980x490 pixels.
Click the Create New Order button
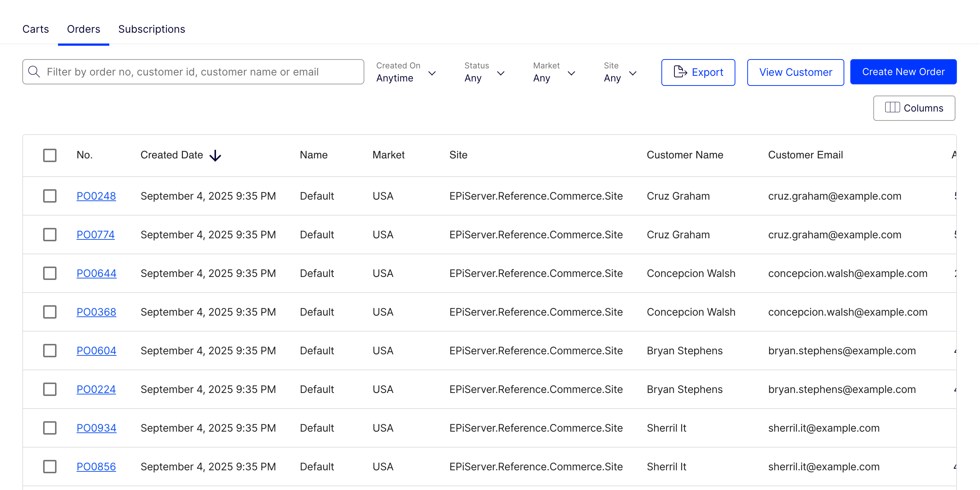(x=903, y=71)
